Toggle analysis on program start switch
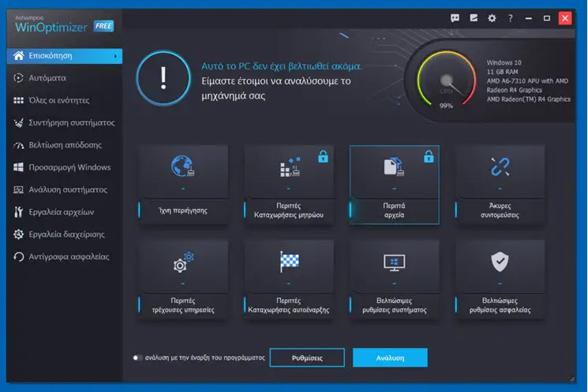The height and width of the screenshot is (392, 588). (137, 357)
